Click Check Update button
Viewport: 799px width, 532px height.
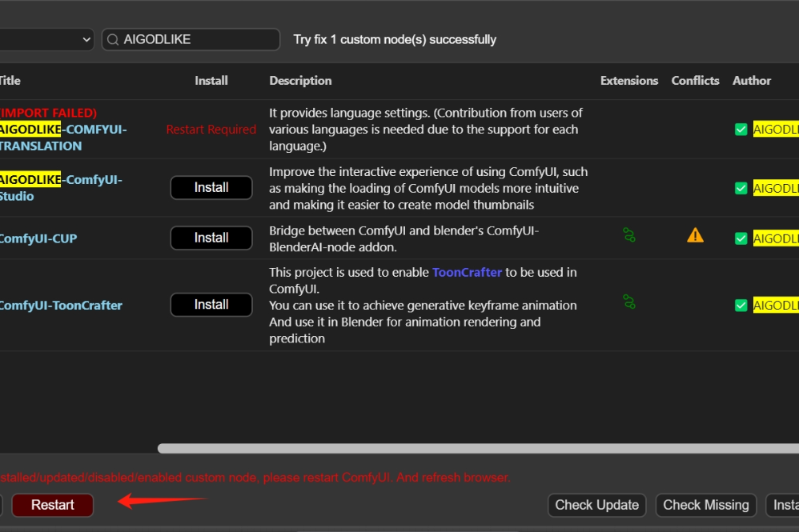[x=596, y=505]
